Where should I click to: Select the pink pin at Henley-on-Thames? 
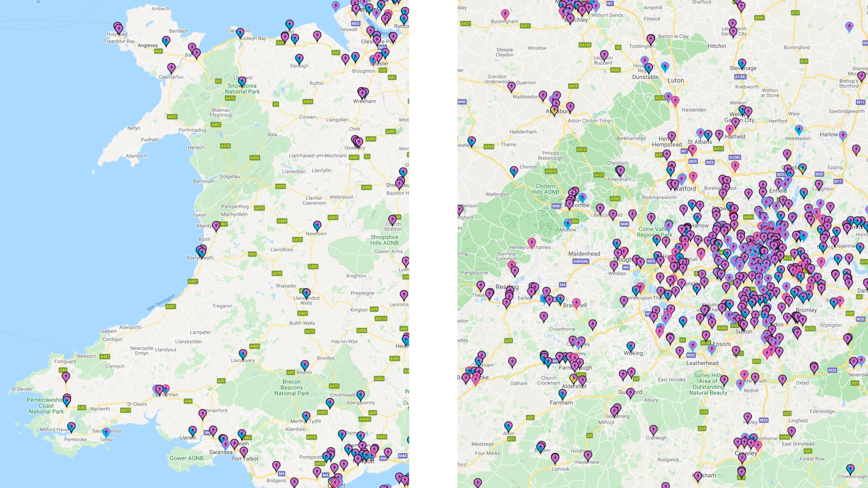(x=532, y=242)
